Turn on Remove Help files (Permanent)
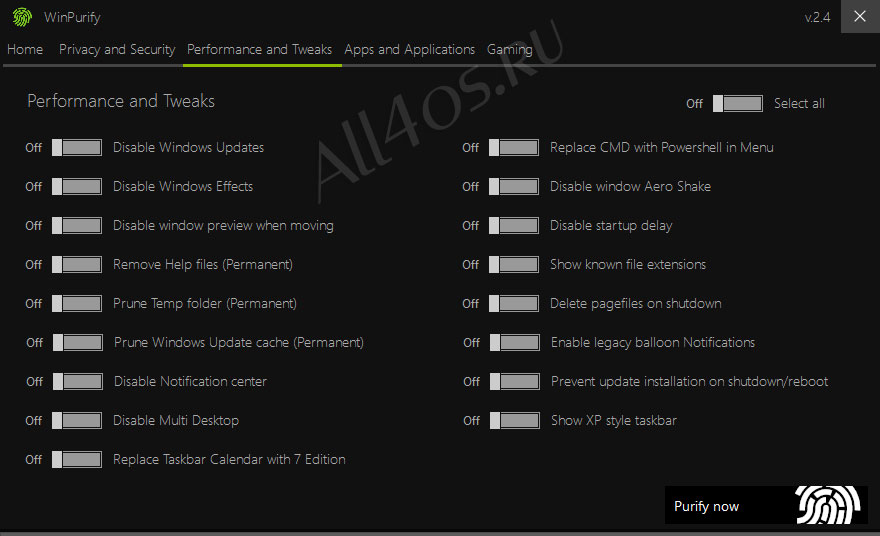880x536 pixels. pyautogui.click(x=77, y=264)
